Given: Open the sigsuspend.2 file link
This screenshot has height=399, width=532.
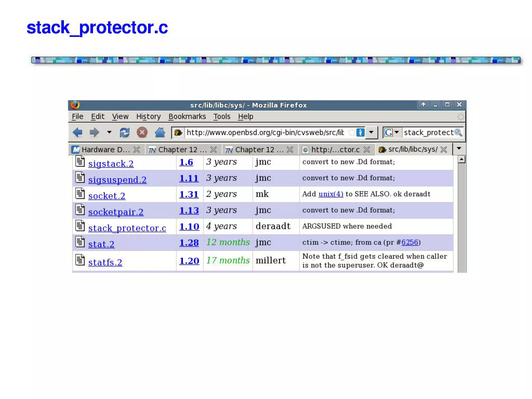Looking at the screenshot, I should pyautogui.click(x=117, y=180).
